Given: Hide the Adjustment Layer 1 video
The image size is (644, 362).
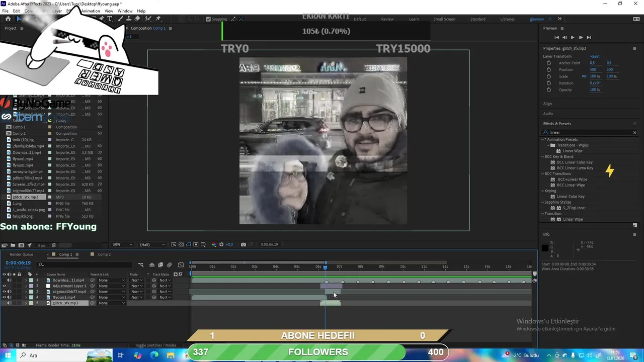Looking at the screenshot, I should pyautogui.click(x=5, y=286).
